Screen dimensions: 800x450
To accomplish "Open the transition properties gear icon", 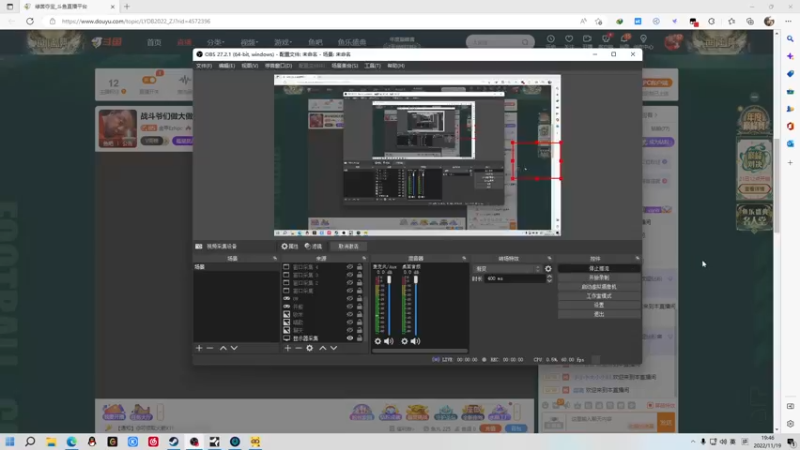I will (x=548, y=268).
